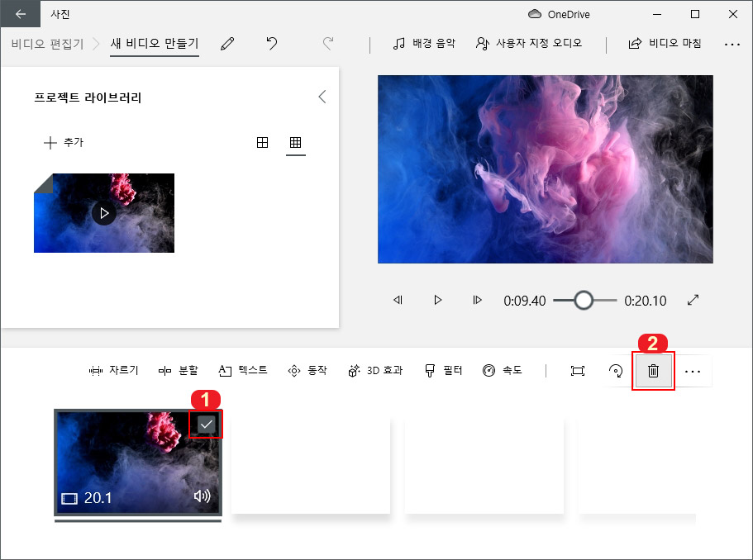Click 비디오 마침 to finish video
753x560 pixels.
pos(665,44)
